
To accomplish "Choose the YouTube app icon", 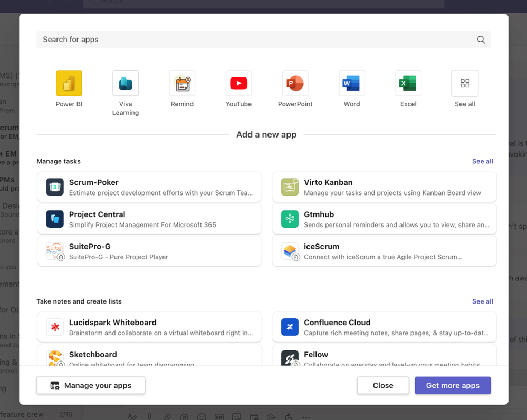I will click(238, 83).
